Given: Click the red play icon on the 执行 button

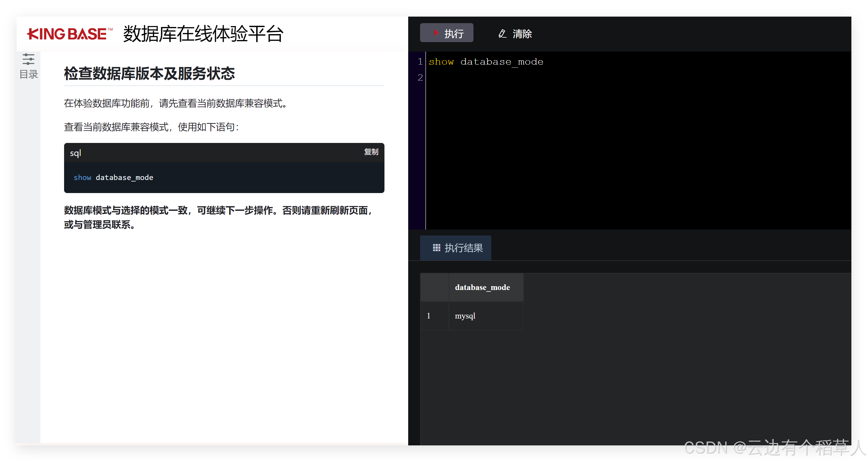Looking at the screenshot, I should [436, 33].
